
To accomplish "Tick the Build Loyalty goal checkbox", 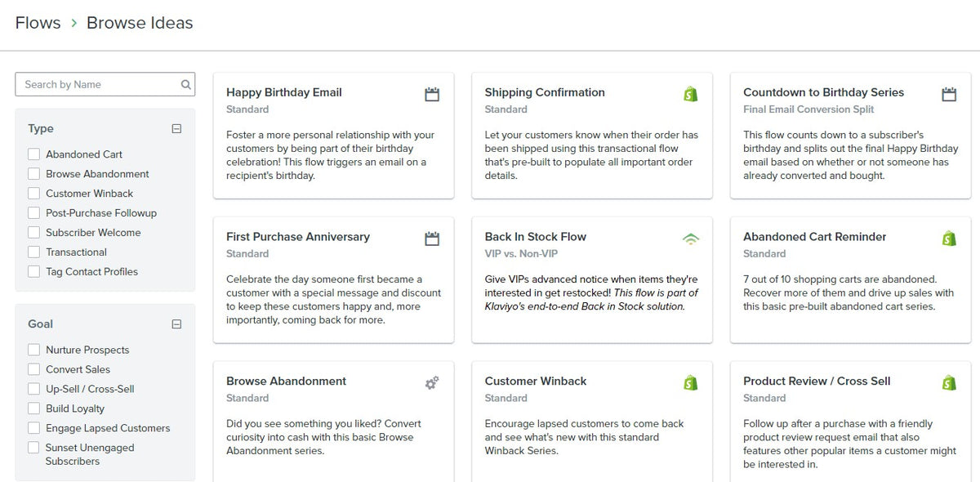I will pos(33,408).
